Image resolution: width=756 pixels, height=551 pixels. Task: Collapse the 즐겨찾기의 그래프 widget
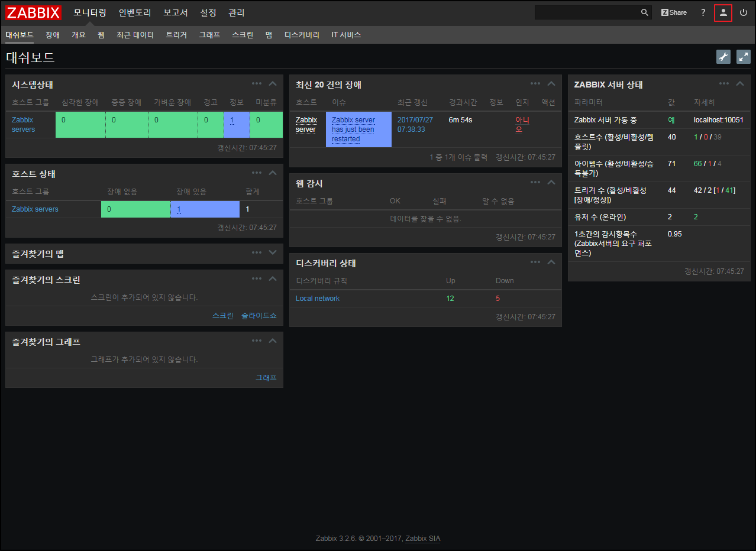pyautogui.click(x=273, y=341)
